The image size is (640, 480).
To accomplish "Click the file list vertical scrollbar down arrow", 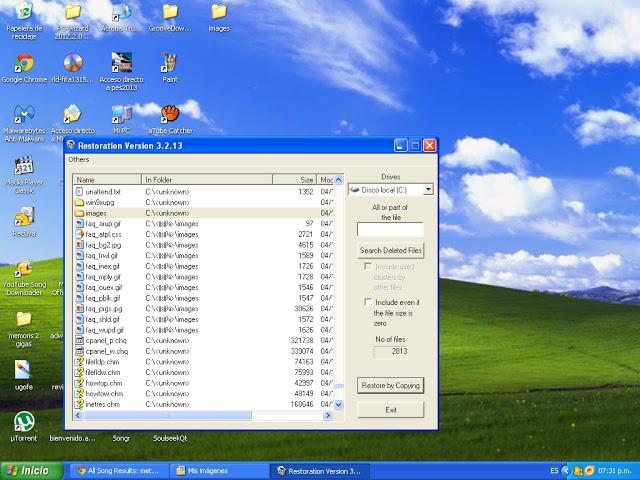I will (337, 404).
